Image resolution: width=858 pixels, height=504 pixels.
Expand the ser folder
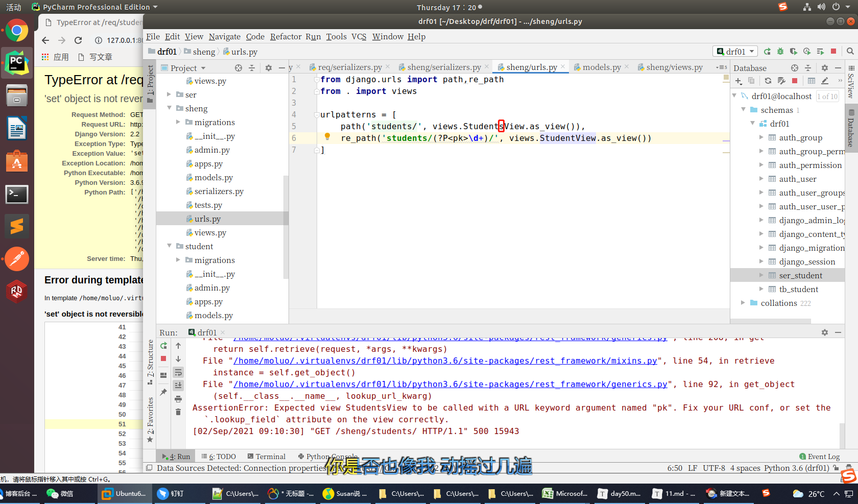click(x=170, y=94)
